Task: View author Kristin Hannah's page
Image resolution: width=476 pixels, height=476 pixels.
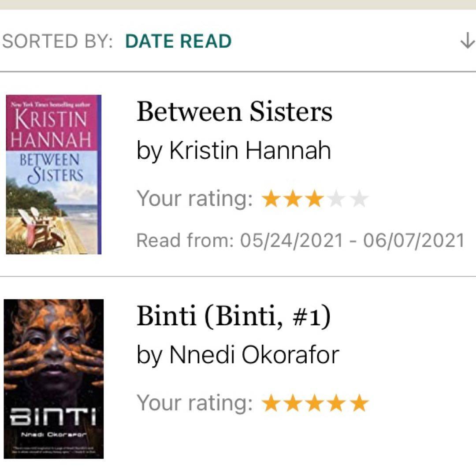Action: coord(250,151)
